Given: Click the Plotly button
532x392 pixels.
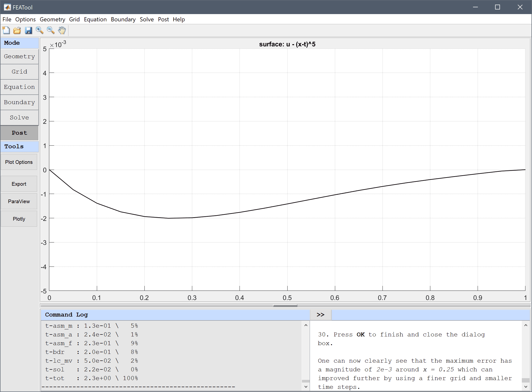Looking at the screenshot, I should (19, 219).
